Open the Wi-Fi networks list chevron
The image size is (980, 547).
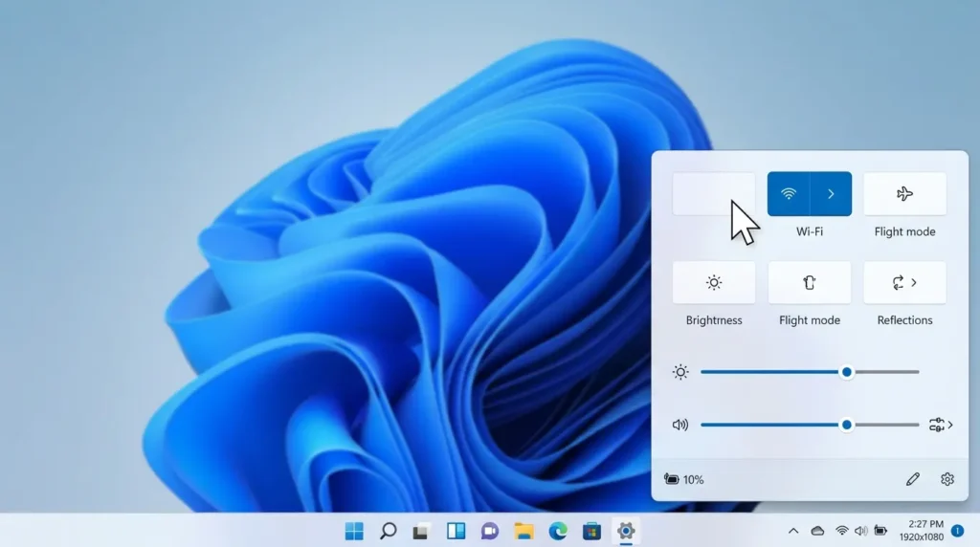832,194
